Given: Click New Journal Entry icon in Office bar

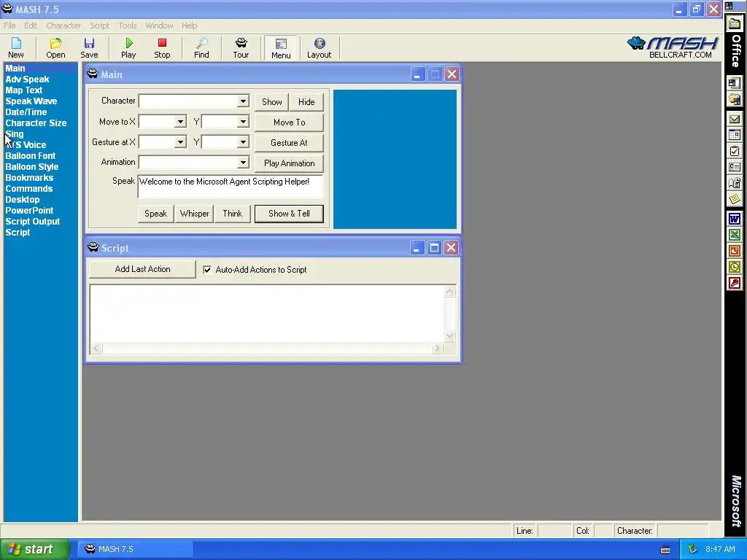Looking at the screenshot, I should [735, 183].
